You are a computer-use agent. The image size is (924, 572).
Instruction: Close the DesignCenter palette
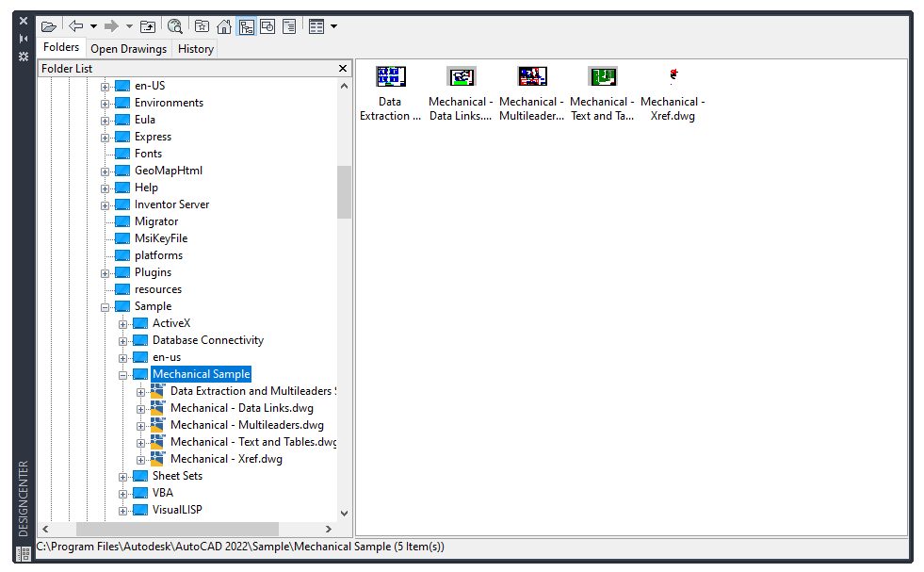click(x=24, y=21)
